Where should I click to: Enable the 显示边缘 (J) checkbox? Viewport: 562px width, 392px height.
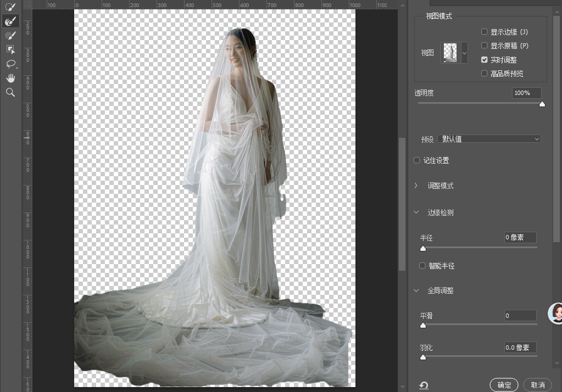[484, 32]
